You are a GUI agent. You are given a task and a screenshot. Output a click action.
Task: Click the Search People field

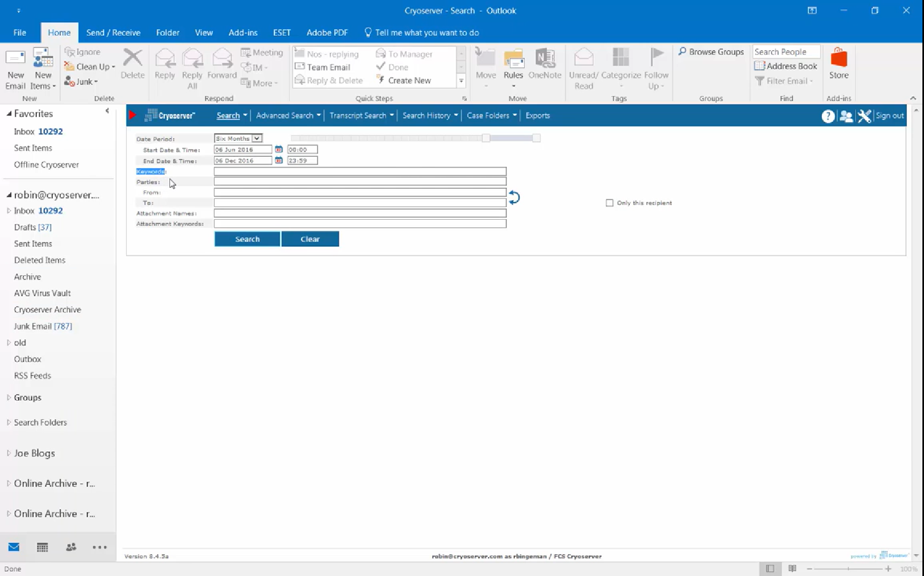(786, 52)
